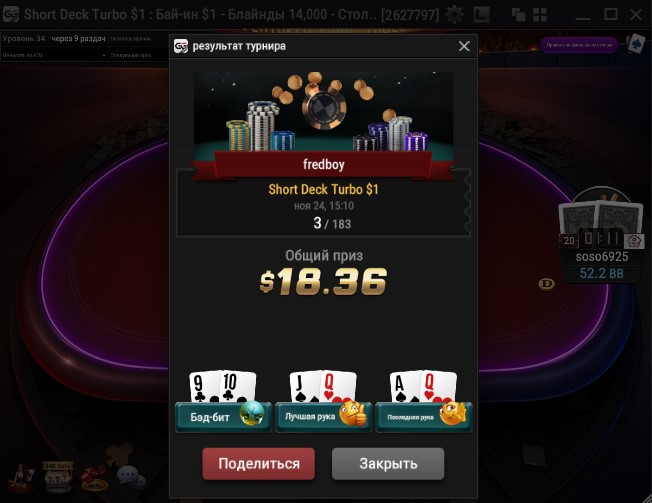Close the результат турнира dialog with X

(464, 46)
